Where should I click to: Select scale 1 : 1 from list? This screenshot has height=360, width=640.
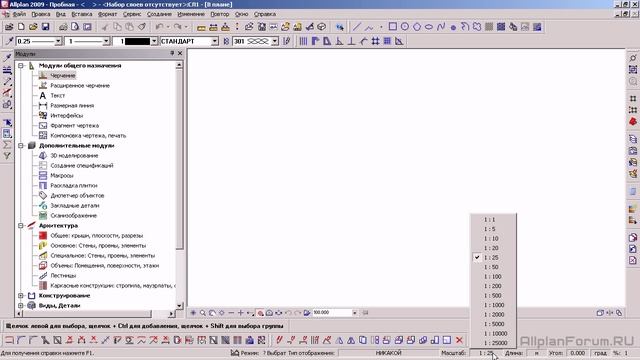(493, 220)
